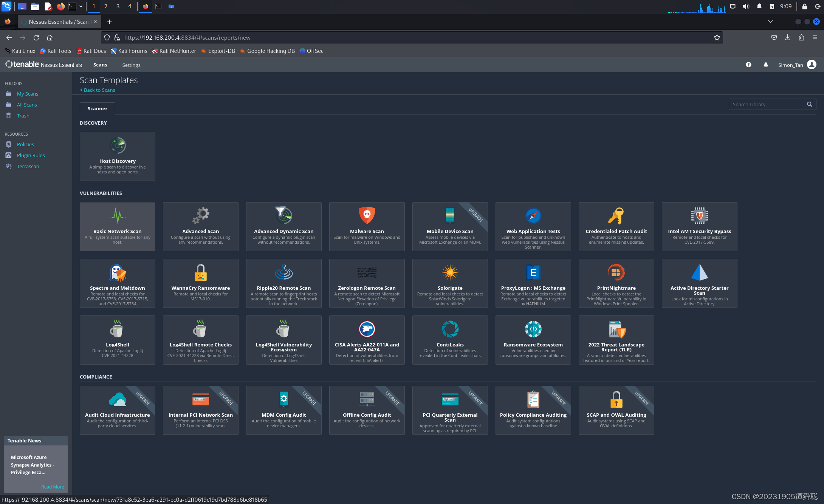Open the Exploit-DB bookmark
Screen dimensions: 824x504
pyautogui.click(x=218, y=51)
